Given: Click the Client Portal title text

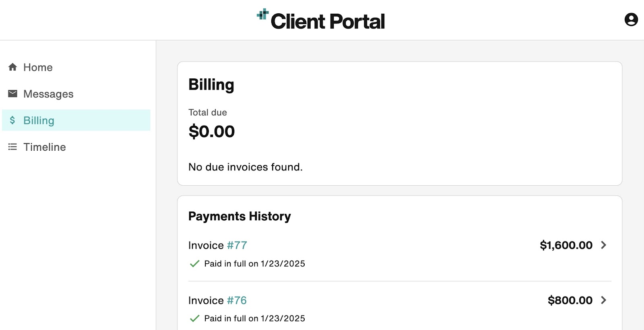Looking at the screenshot, I should (x=328, y=21).
